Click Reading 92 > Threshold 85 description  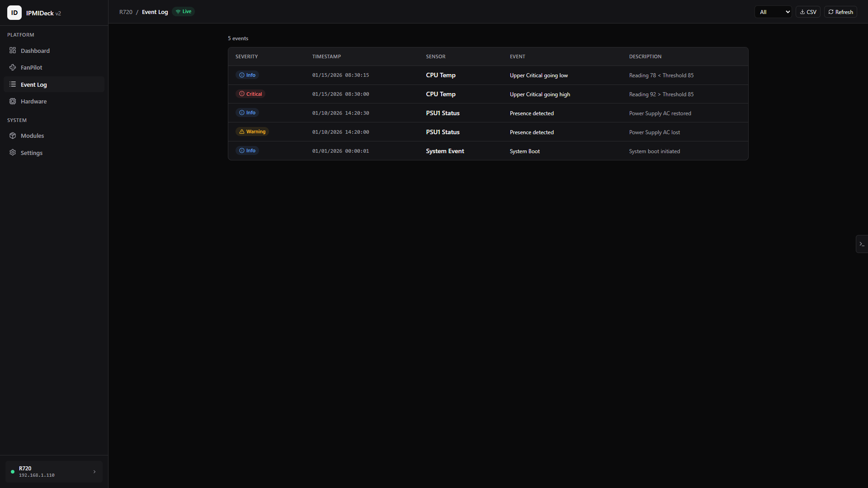tap(661, 94)
